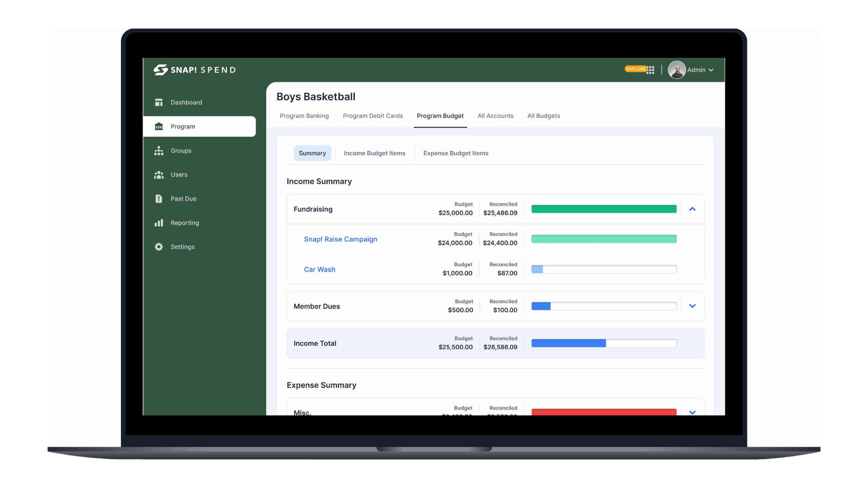This screenshot has width=868, height=488.
Task: Click the Users icon in sidebar
Action: pos(158,174)
